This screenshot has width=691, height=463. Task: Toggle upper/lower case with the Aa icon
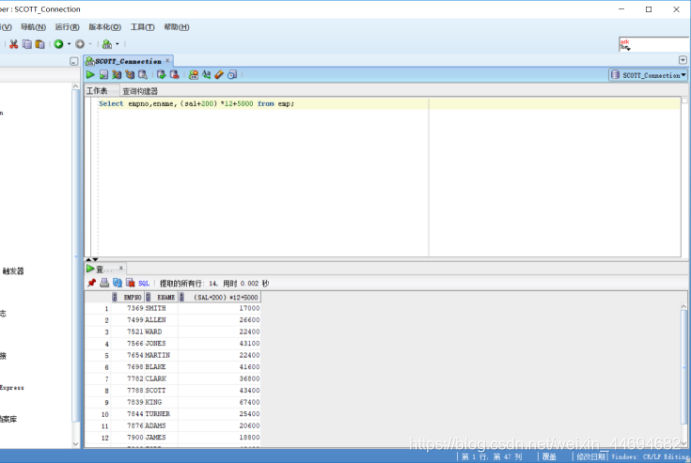pos(206,74)
